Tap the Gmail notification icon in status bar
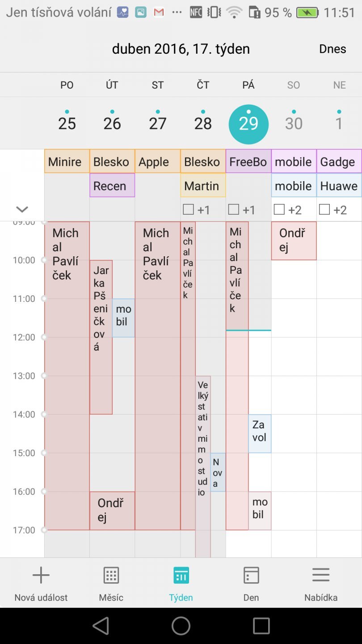This screenshot has height=644, width=362. pos(159,13)
